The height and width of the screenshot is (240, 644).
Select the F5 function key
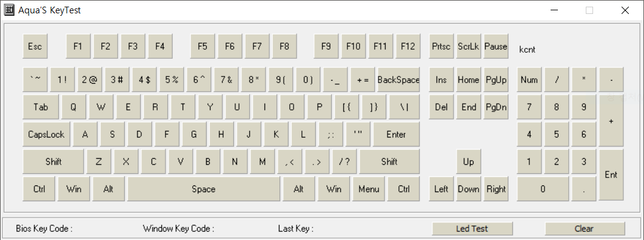(x=203, y=46)
